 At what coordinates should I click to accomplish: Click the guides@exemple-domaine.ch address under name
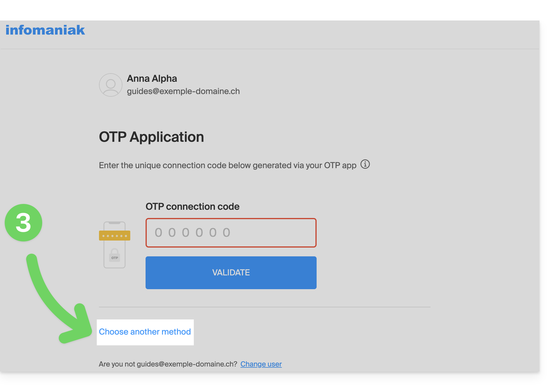(x=183, y=91)
